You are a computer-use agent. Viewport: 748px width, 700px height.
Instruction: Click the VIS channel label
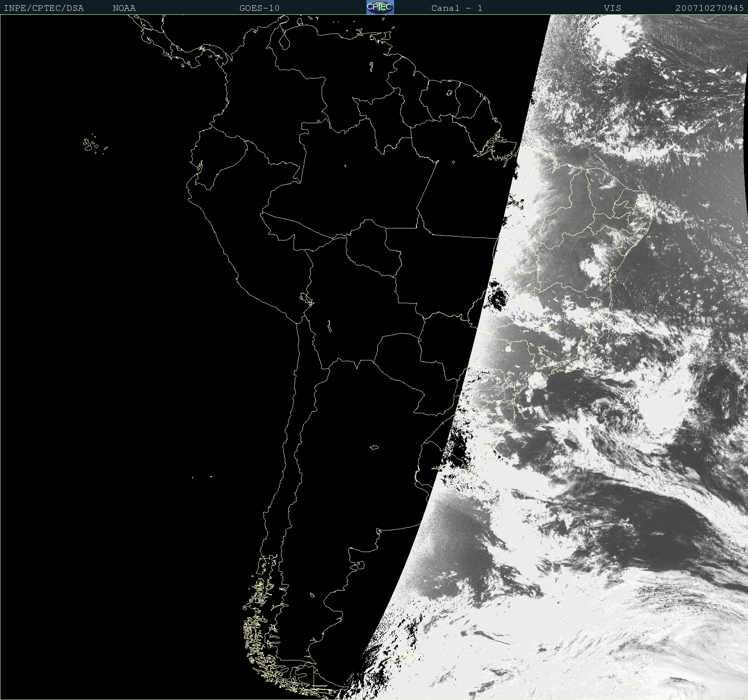(612, 8)
